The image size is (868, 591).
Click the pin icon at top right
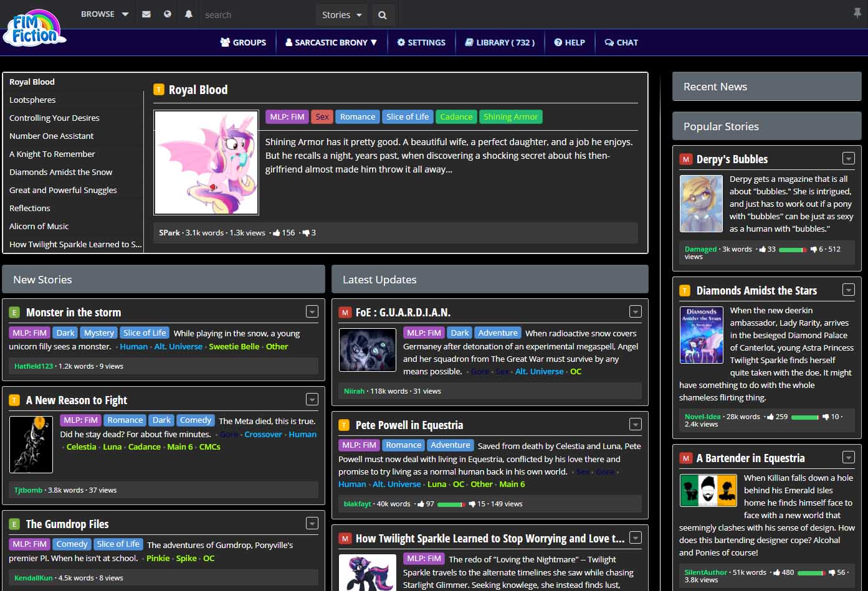857,13
